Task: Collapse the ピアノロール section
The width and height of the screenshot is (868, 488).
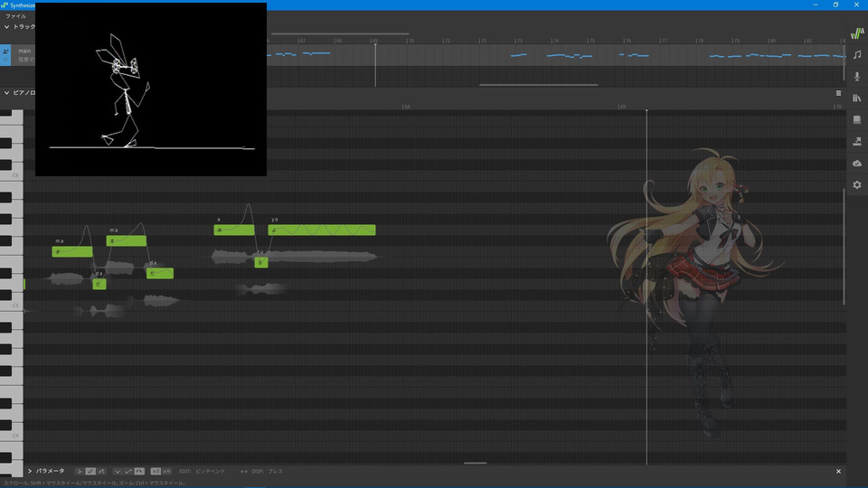Action: [6, 93]
